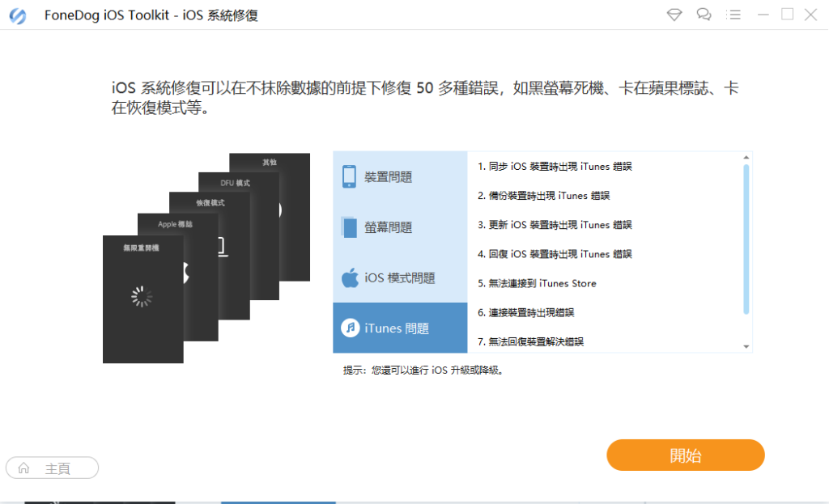
Task: Close the FoneDog window
Action: point(810,15)
